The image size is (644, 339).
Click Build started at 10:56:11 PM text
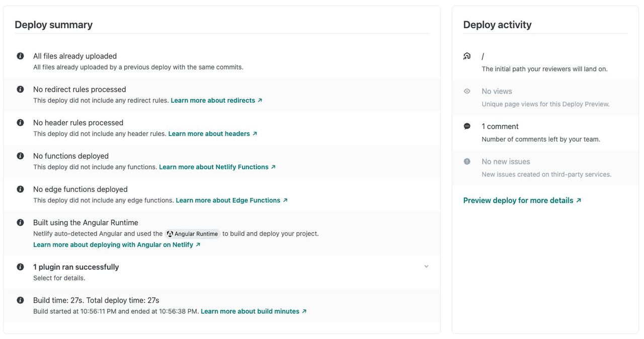pyautogui.click(x=116, y=311)
